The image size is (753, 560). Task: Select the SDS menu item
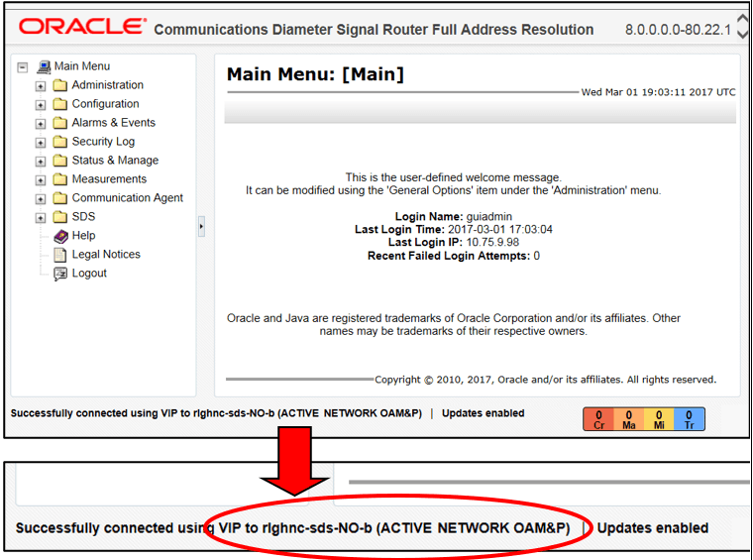[83, 217]
